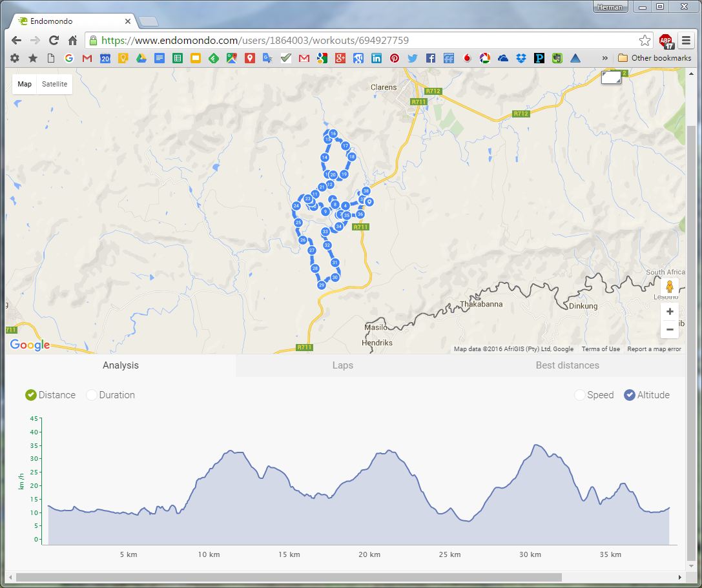Screen dimensions: 702x588
Task: Select the Endomondo browser tab
Action: point(72,21)
